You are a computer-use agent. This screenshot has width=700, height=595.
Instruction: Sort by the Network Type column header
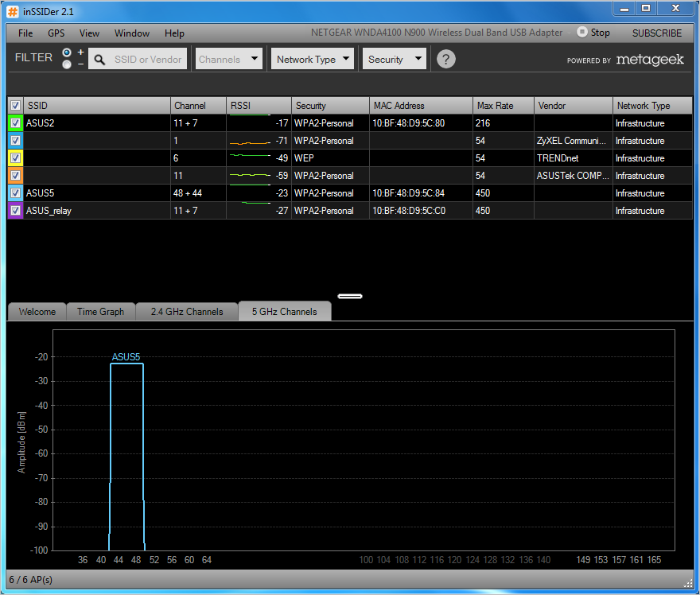coord(653,105)
